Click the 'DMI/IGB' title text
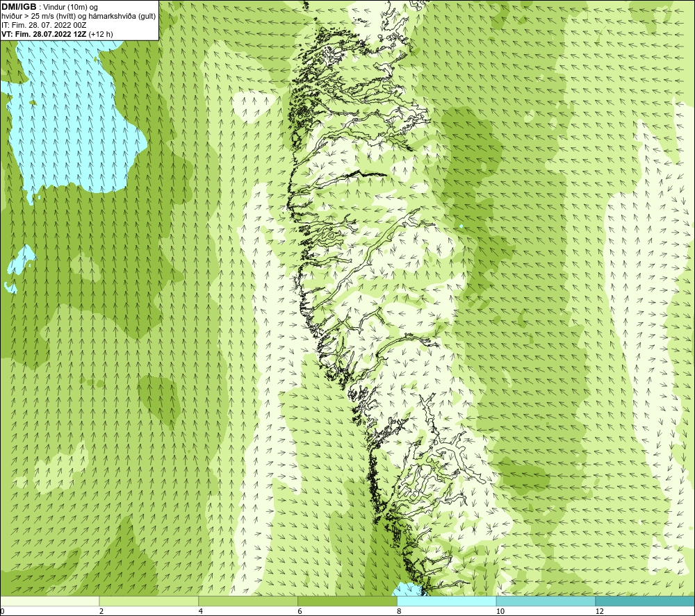The image size is (695, 616). [19, 7]
